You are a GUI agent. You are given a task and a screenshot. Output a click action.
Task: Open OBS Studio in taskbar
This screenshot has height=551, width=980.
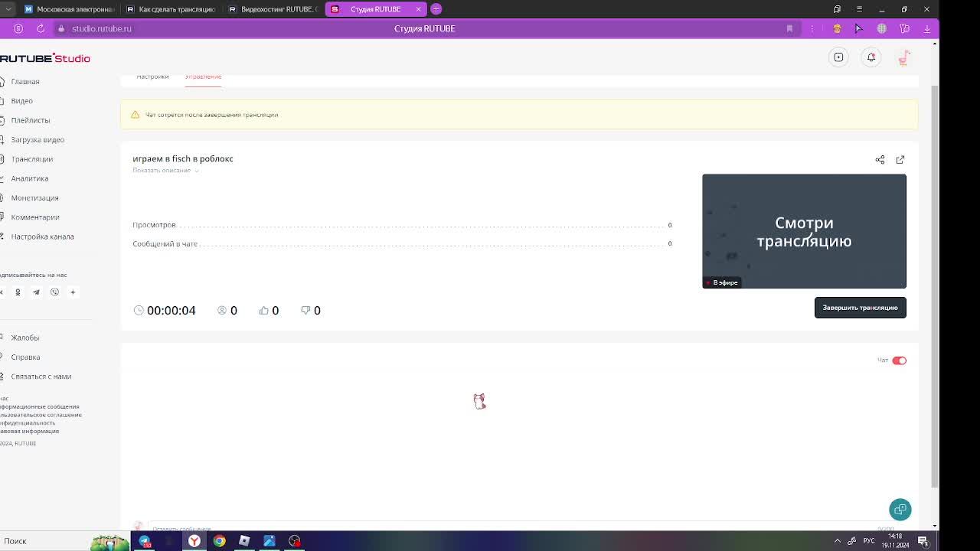295,541
